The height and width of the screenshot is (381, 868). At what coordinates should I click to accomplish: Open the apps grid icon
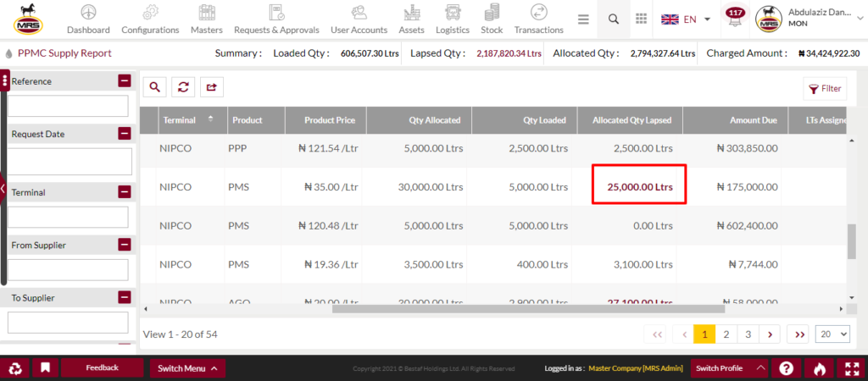[x=641, y=19]
